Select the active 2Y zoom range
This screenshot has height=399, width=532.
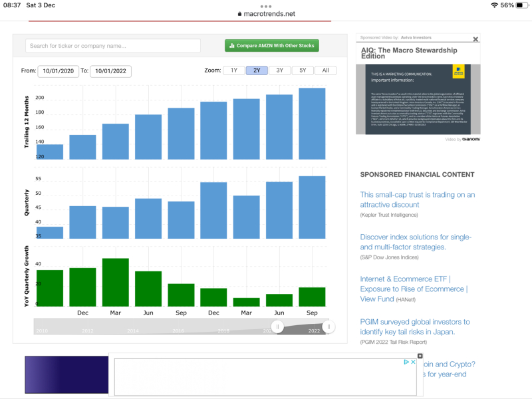tap(257, 70)
